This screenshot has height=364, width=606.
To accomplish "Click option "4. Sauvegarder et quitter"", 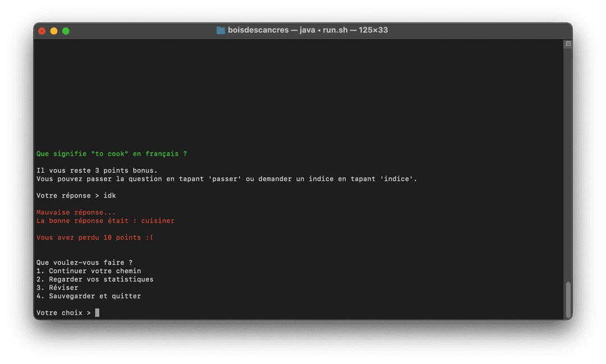I will [x=88, y=296].
